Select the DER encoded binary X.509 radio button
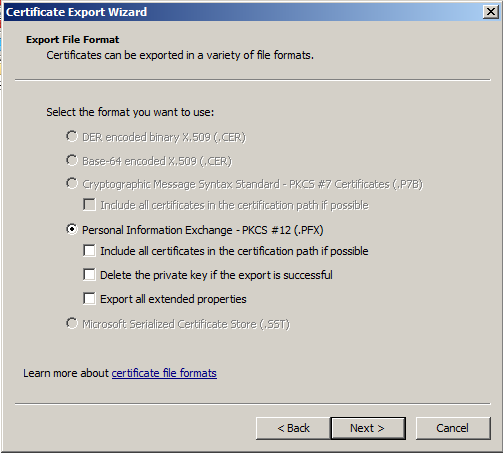503x453 pixels. (x=72, y=136)
